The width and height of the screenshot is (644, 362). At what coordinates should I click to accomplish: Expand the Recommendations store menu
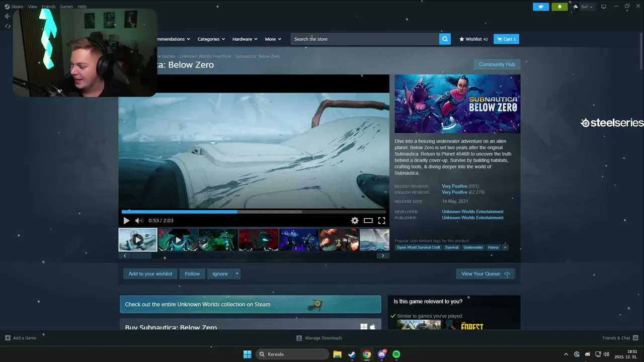coord(174,39)
